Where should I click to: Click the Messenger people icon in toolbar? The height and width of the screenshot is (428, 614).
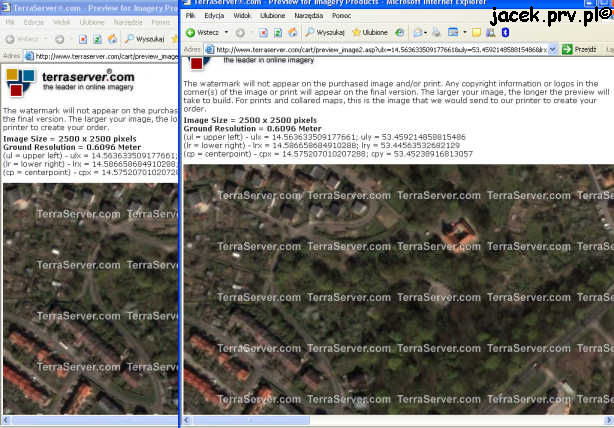pyautogui.click(x=491, y=33)
